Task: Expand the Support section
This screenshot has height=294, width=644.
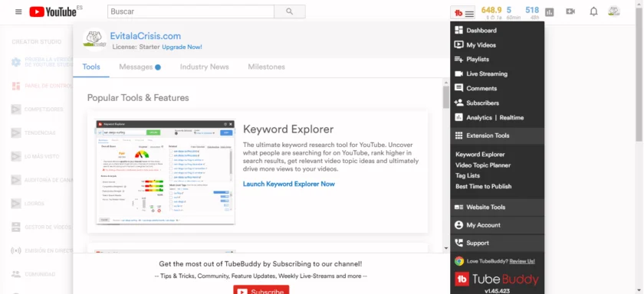Action: pos(497,243)
